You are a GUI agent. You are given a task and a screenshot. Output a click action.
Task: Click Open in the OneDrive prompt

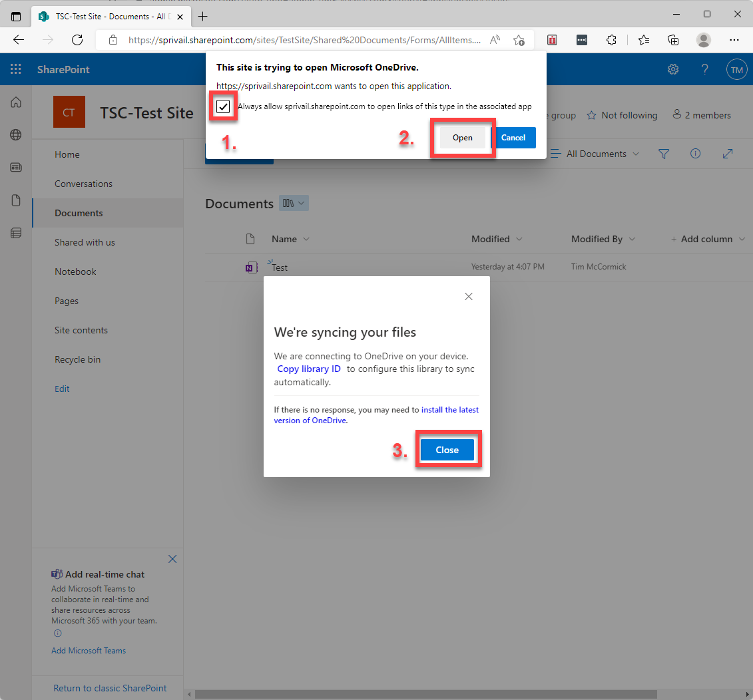(463, 138)
